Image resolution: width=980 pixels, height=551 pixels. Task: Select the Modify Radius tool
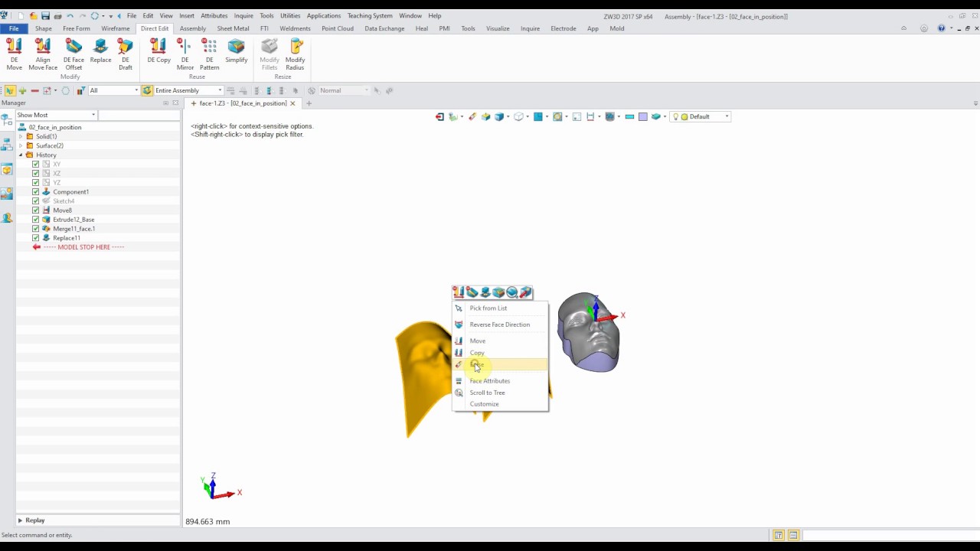coord(295,54)
